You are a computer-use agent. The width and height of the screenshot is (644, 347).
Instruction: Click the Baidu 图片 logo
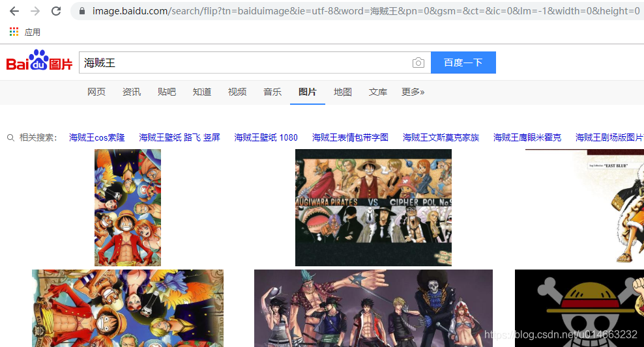pyautogui.click(x=39, y=61)
